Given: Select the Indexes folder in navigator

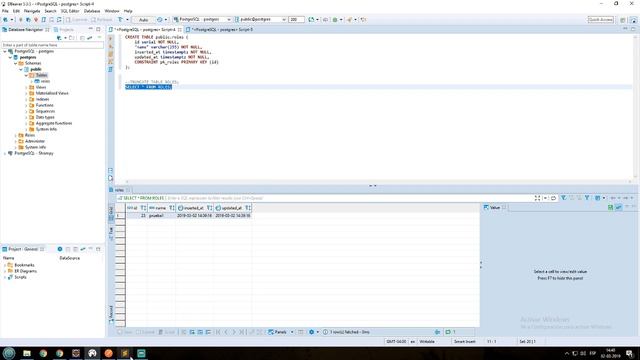Looking at the screenshot, I should (x=42, y=99).
